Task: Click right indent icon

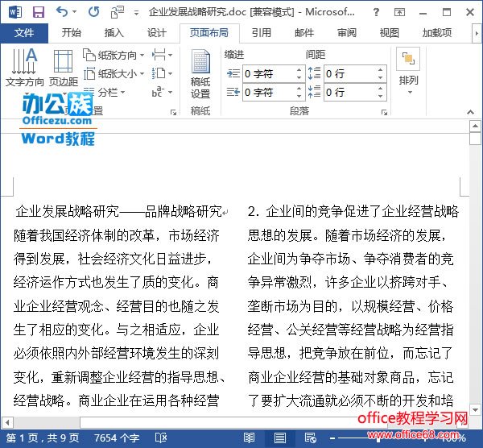Action: [x=233, y=92]
